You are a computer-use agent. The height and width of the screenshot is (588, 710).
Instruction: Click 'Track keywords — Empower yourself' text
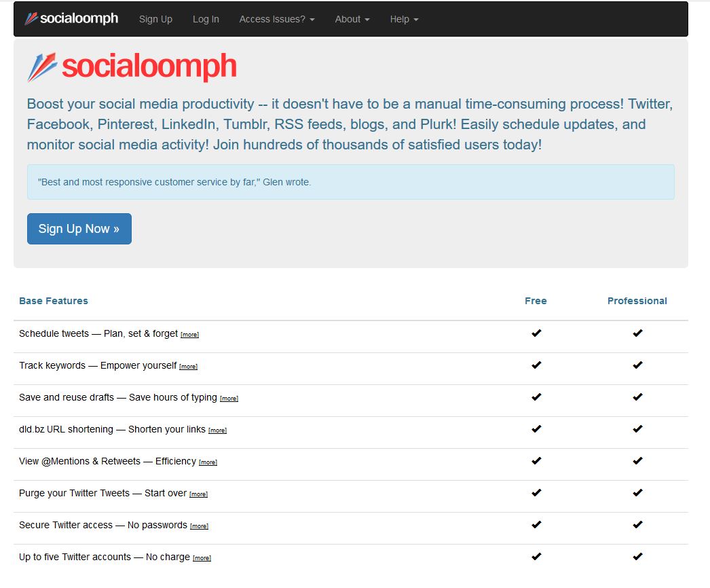pos(98,365)
